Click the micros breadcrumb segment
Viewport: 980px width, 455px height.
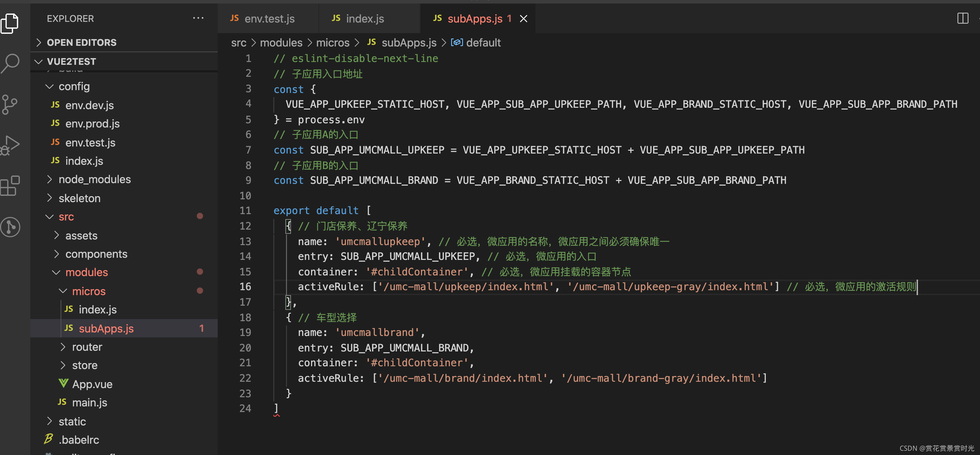pyautogui.click(x=333, y=43)
